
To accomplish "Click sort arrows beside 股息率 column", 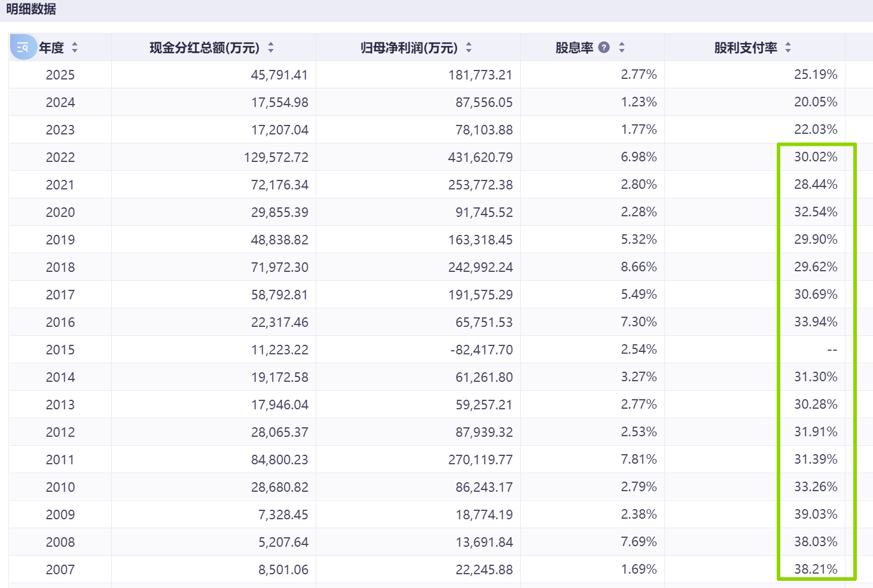I will (622, 47).
